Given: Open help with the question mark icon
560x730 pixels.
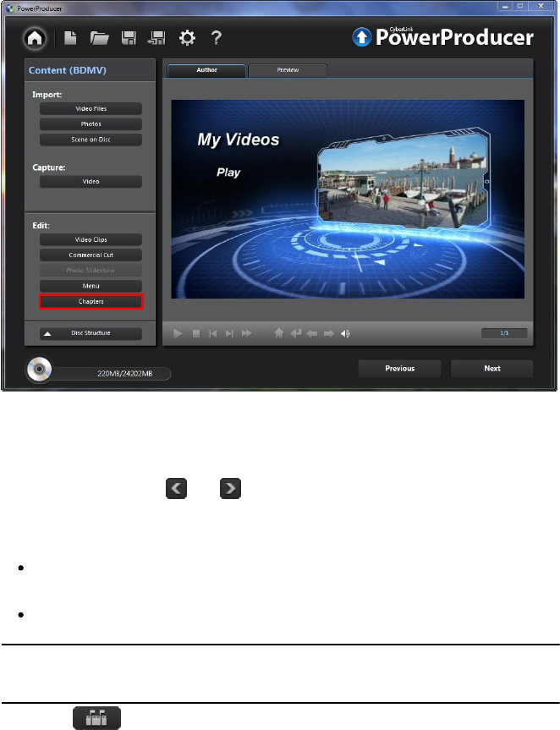Looking at the screenshot, I should [216, 38].
